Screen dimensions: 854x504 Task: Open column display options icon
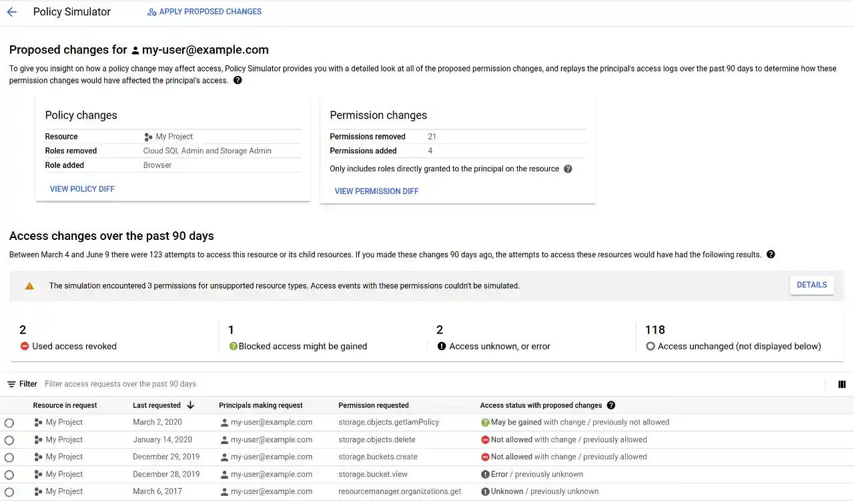tap(841, 384)
